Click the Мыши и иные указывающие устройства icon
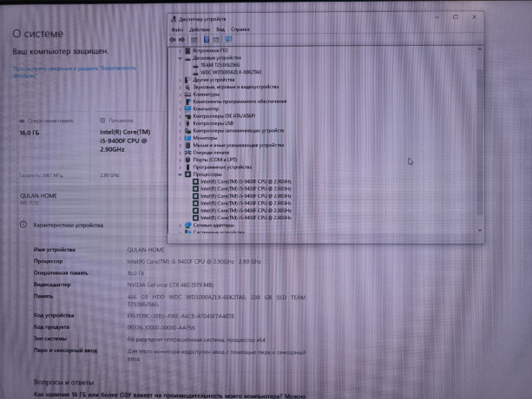The image size is (532, 399). pyautogui.click(x=187, y=145)
